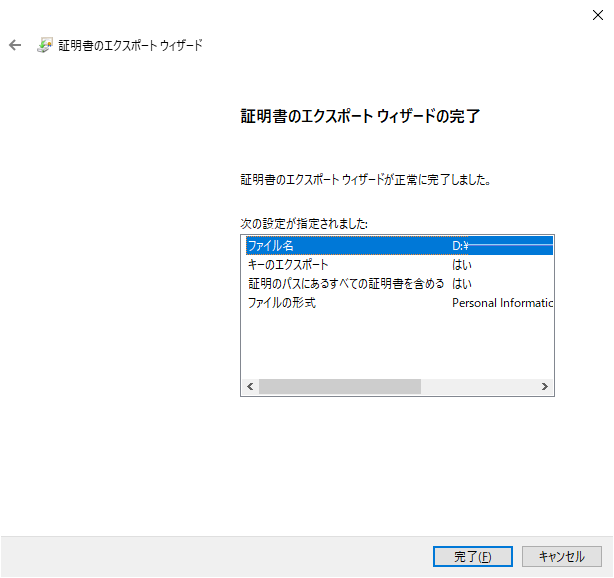614x578 pixels.
Task: Click the はい value beside キーのエクスポート
Action: (x=462, y=265)
